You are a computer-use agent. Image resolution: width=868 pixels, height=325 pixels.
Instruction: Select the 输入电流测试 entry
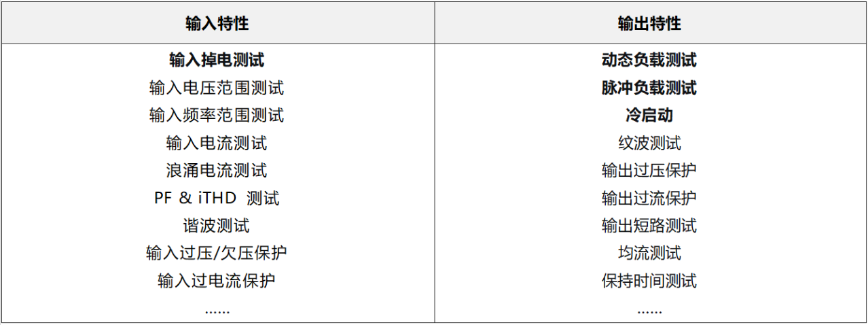217,143
